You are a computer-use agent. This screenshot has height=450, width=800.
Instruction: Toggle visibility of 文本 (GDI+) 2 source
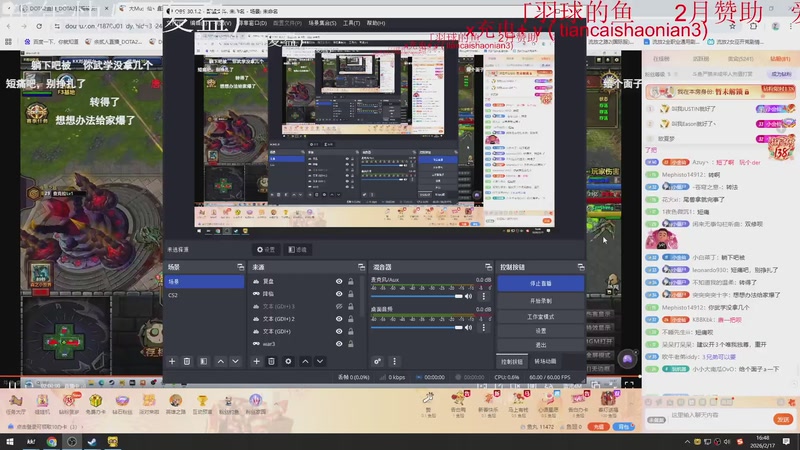point(339,319)
